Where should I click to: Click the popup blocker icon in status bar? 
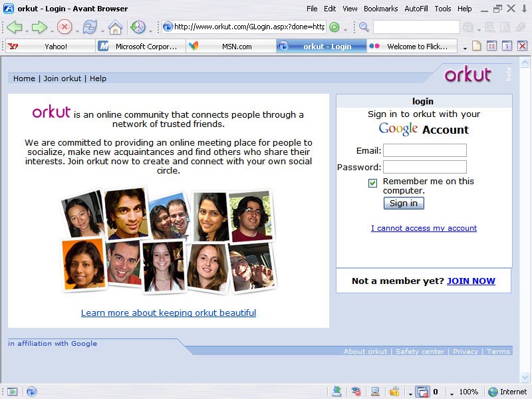tap(422, 392)
